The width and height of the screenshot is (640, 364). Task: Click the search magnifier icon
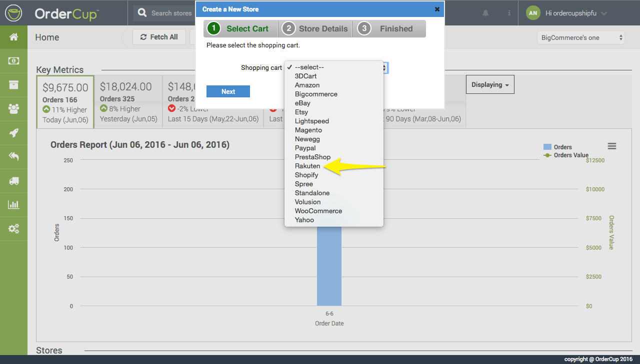tap(142, 13)
